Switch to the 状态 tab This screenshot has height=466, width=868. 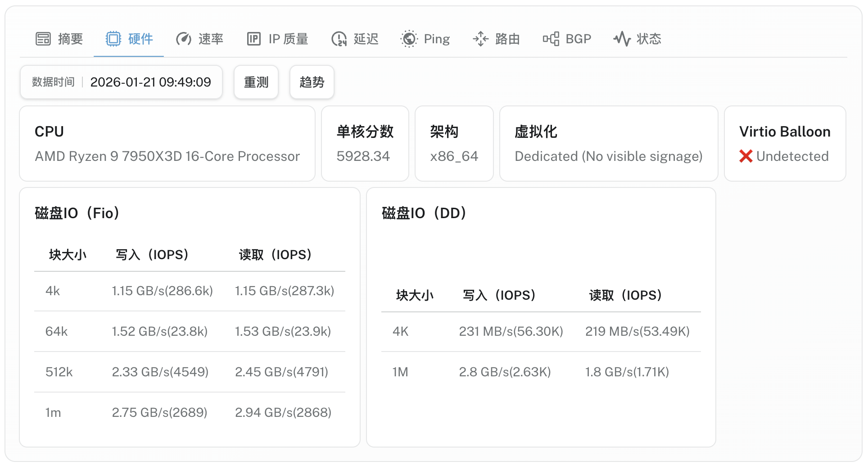(649, 39)
